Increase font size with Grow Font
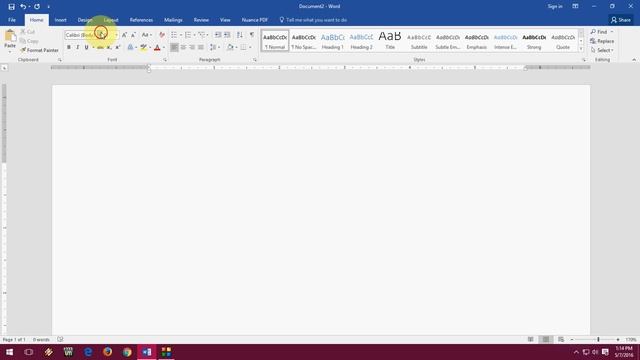Screen dimensions: 640x360 (124, 35)
